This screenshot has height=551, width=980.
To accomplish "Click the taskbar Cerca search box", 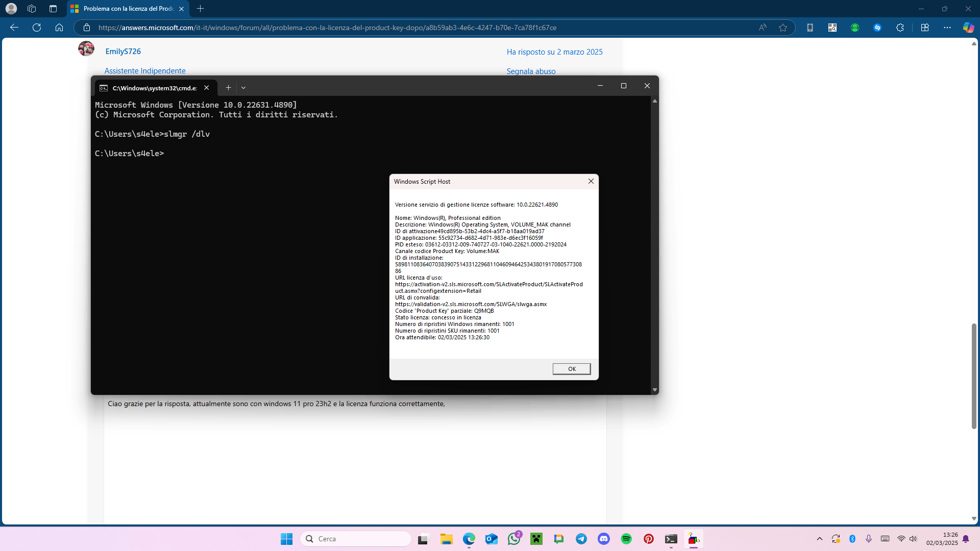I will coord(356,539).
